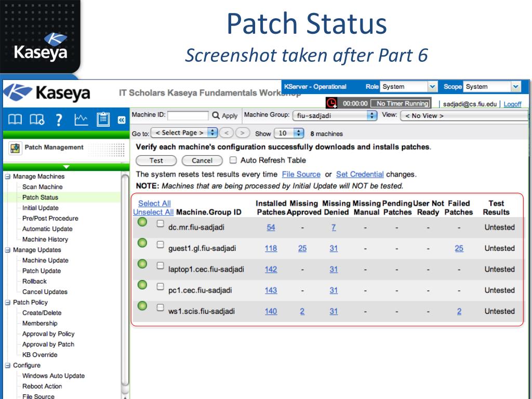The height and width of the screenshot is (399, 532).
Task: Open the clipboard notes icon
Action: (x=103, y=119)
